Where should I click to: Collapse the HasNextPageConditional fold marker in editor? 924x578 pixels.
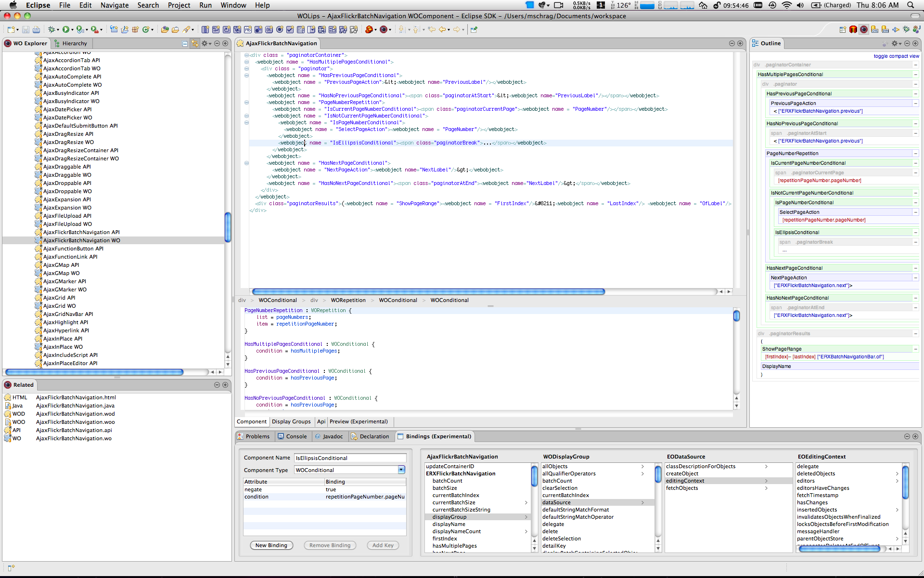click(246, 163)
